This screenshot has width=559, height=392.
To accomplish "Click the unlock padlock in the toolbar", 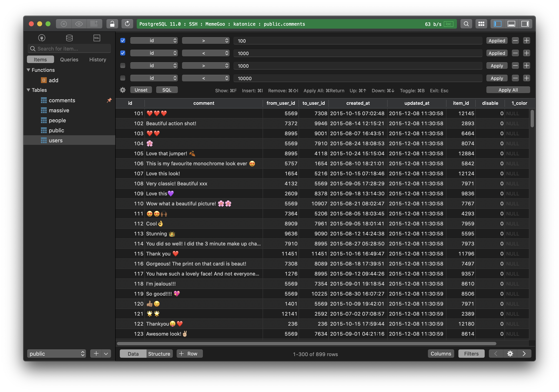I will (112, 24).
